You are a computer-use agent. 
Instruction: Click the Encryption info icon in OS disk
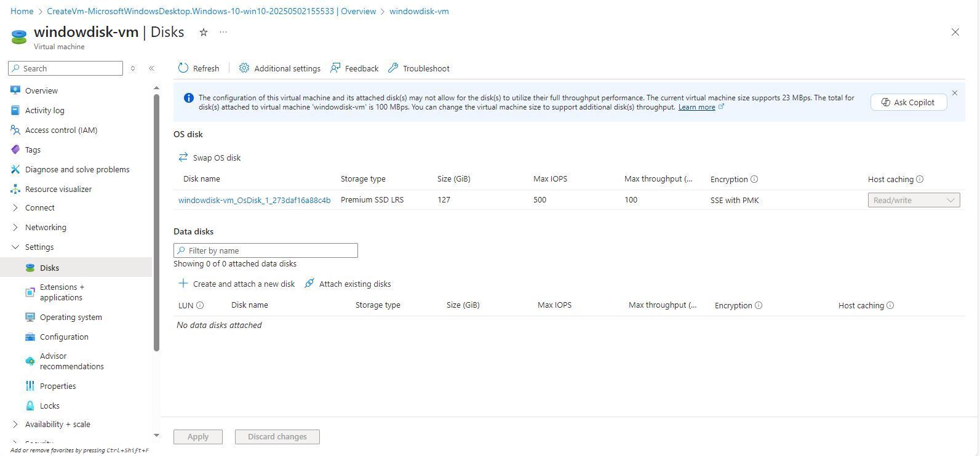point(754,179)
